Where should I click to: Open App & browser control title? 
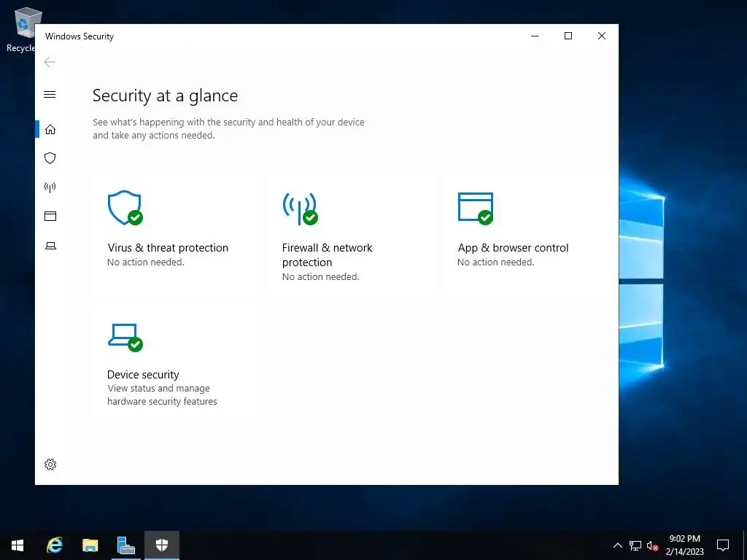[513, 248]
